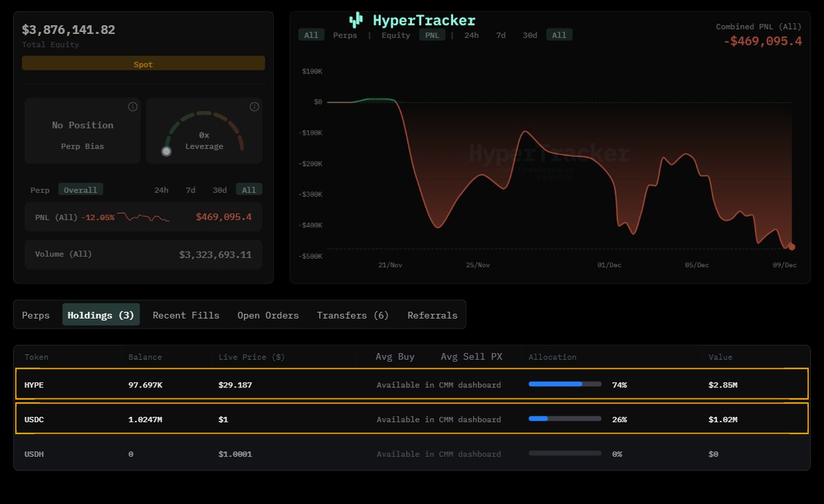
Task: Switch to the Referrals tab
Action: 433,315
